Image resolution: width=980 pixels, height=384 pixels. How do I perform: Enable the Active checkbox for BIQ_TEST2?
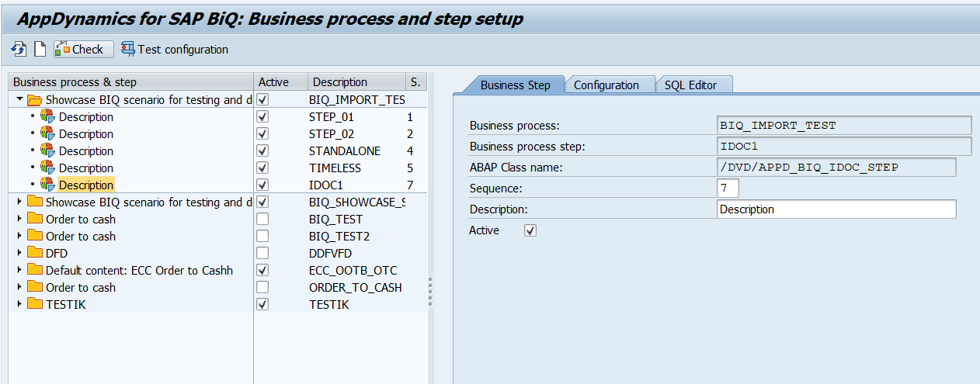[x=262, y=237]
